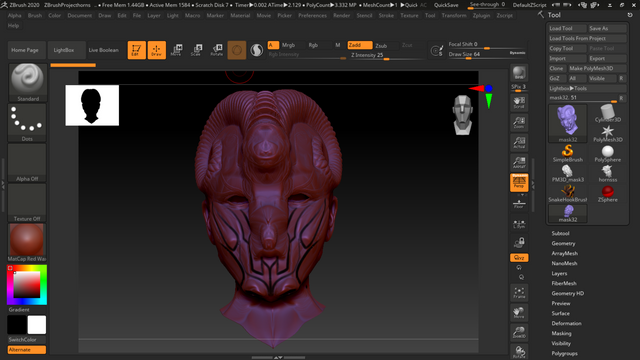Select the Cylinder3D tool

607,113
